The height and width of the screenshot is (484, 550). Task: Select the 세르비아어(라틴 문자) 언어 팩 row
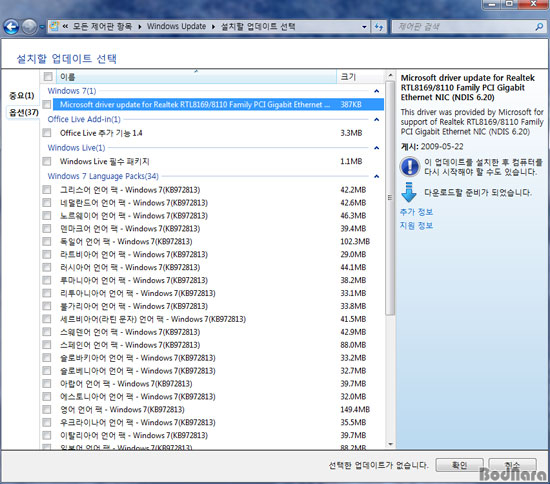(153, 319)
